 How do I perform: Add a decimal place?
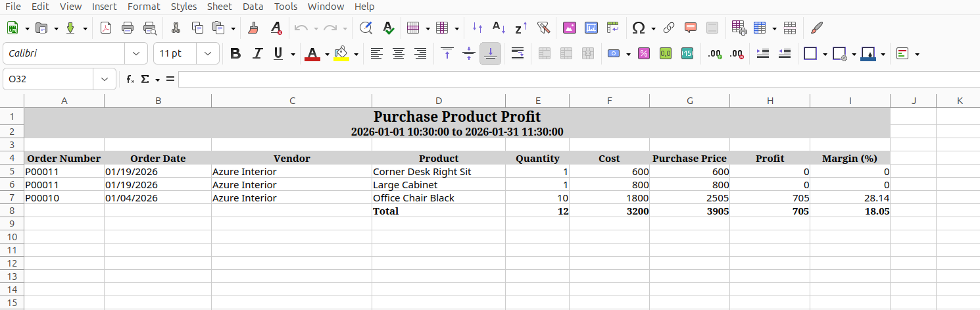coord(715,53)
